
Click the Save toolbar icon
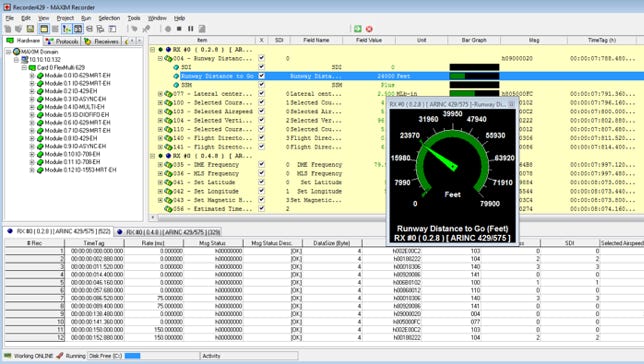(30, 29)
